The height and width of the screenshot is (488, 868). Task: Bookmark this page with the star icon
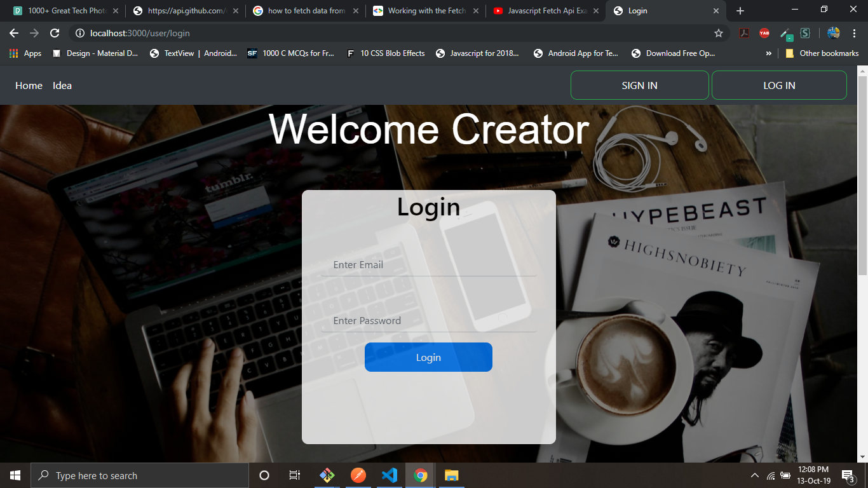(719, 33)
